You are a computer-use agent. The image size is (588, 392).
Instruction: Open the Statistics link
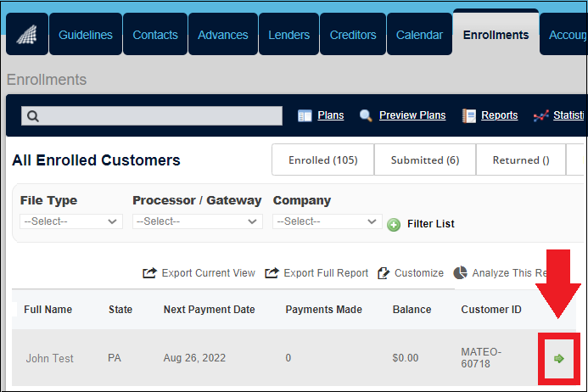(x=568, y=115)
